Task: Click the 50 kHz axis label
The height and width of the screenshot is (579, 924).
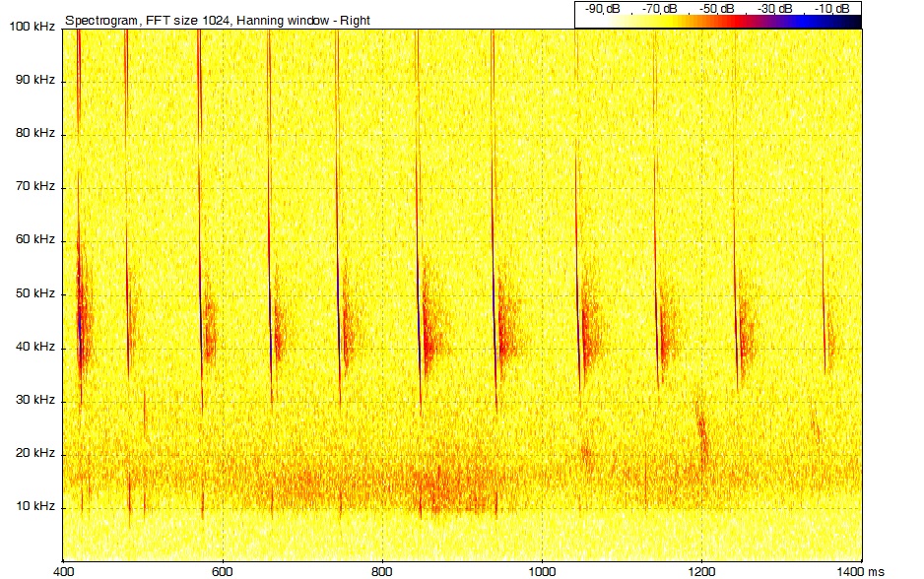Action: click(x=35, y=293)
